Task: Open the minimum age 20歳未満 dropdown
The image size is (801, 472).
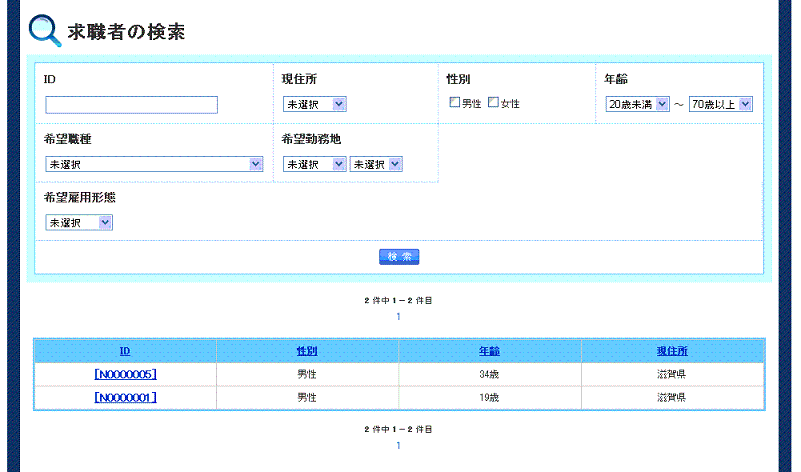Action: (637, 104)
